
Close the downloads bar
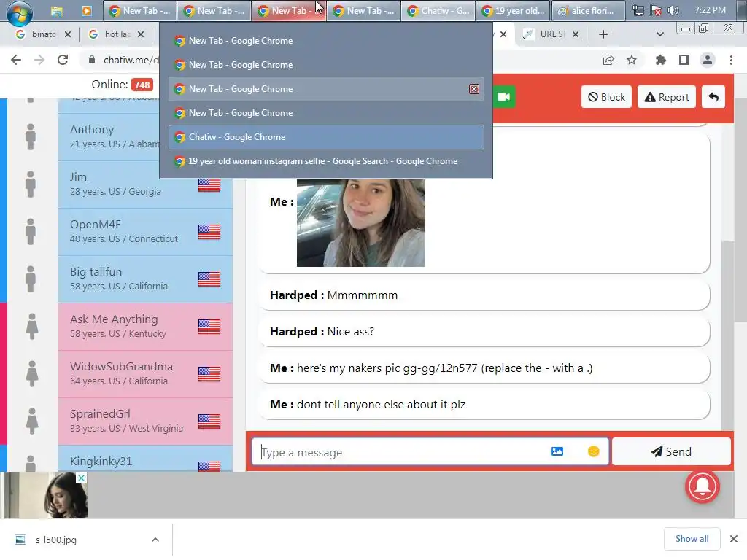coord(734,539)
